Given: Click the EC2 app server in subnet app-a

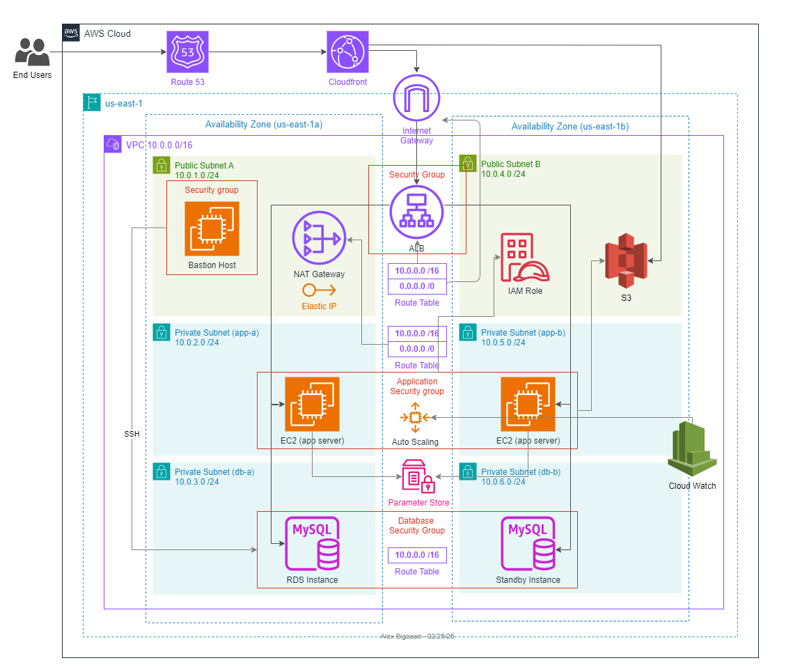Looking at the screenshot, I should click(x=312, y=405).
